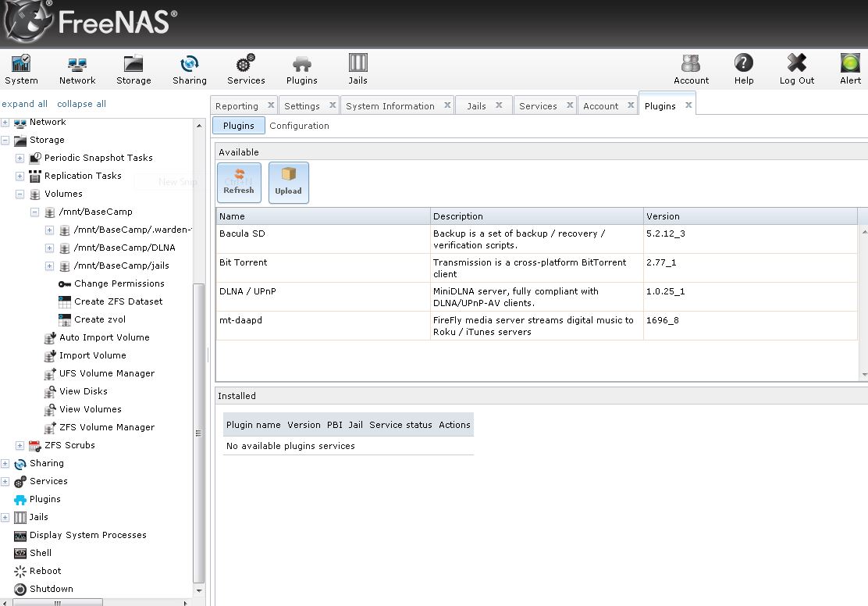The width and height of the screenshot is (868, 606).
Task: Open the Network toolbar icon
Action: 77,70
